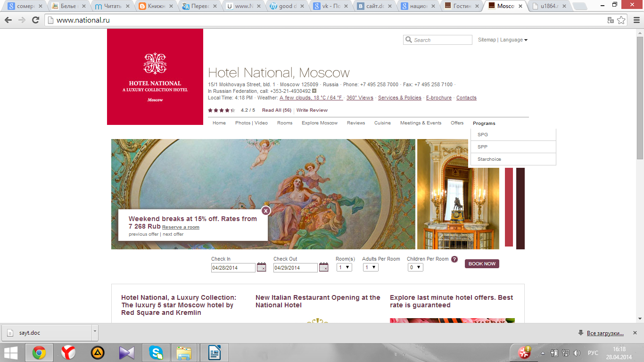Viewport: 644px width, 362px height.
Task: Open Services & Policies link
Action: (400, 98)
